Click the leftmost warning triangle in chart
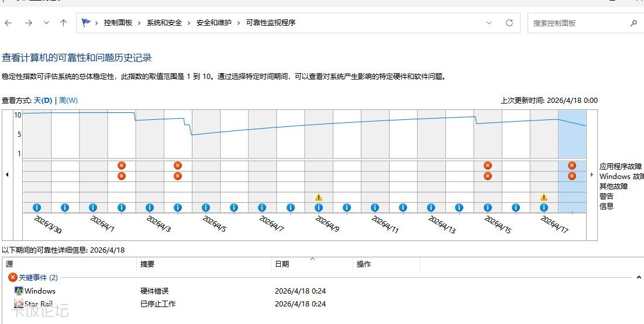The width and height of the screenshot is (644, 324). click(318, 197)
